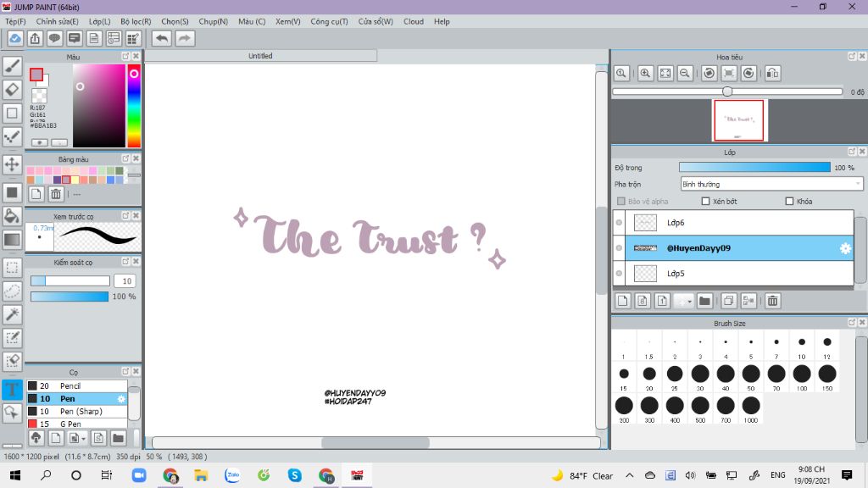Viewport: 868px width, 488px height.
Task: Open the Chỉnh sửa(E) menu
Action: pyautogui.click(x=57, y=21)
